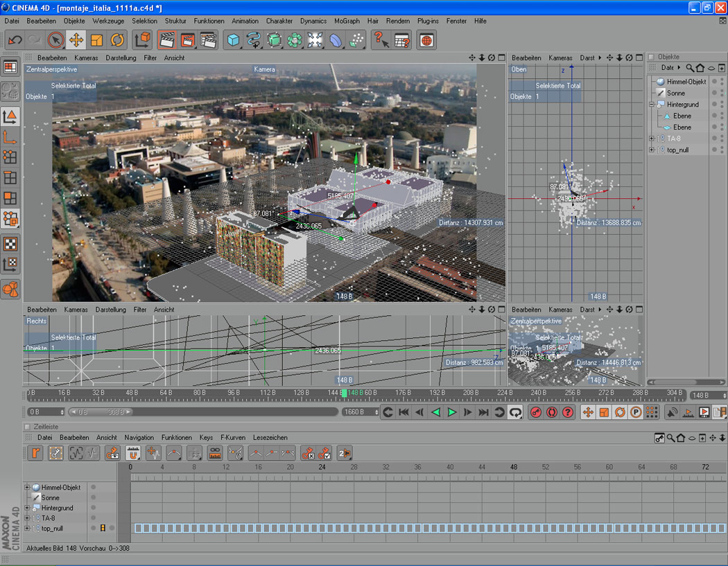This screenshot has width=728, height=566.
Task: Open Kameras menu in main viewport
Action: tap(87, 58)
